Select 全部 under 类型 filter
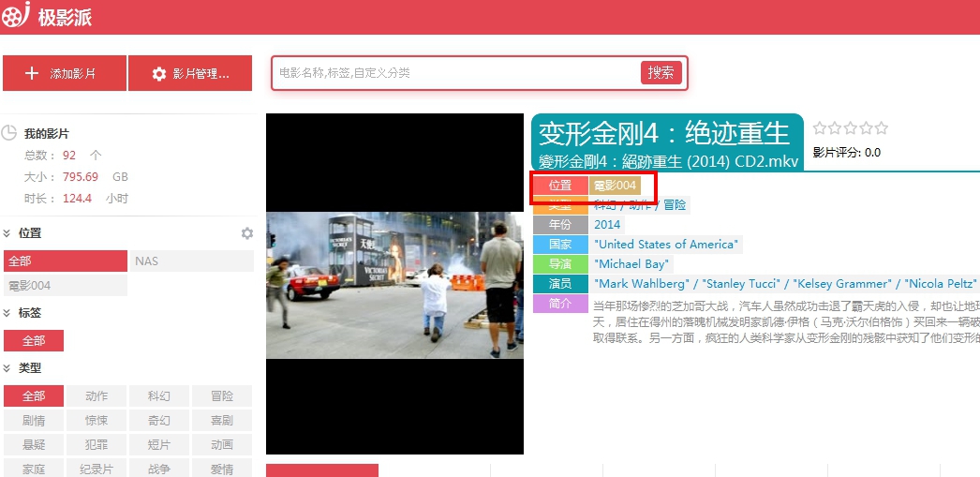This screenshot has width=980, height=477. [34, 395]
